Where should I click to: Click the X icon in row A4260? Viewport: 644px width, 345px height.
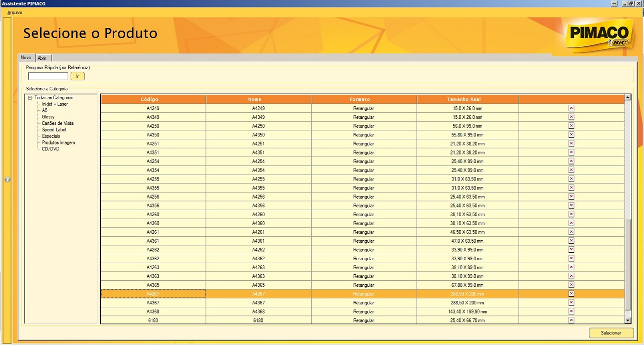[x=571, y=214]
